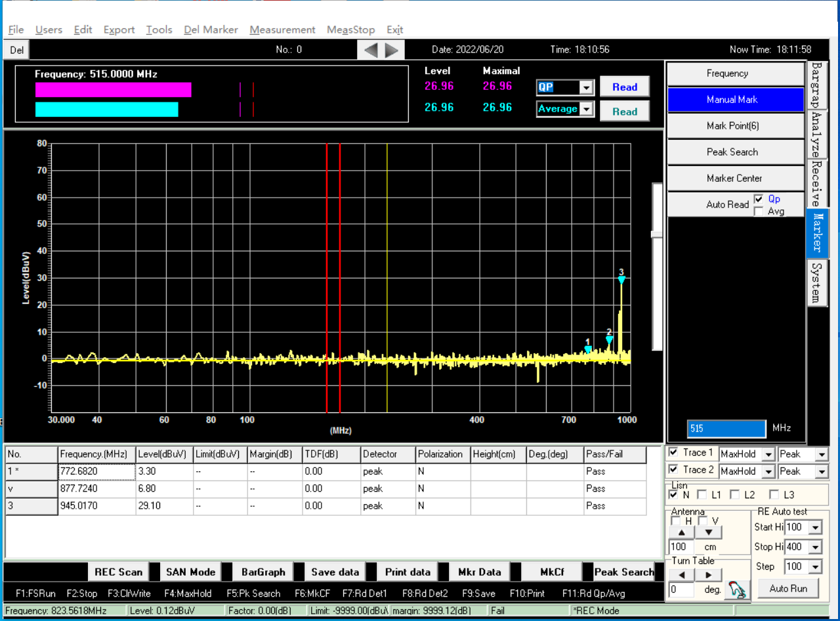Click the 515 MHz frequency input field

coord(726,429)
